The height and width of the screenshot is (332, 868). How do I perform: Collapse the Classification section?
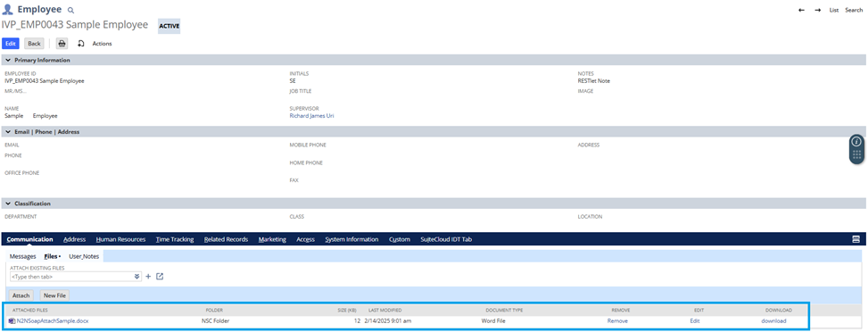click(8, 203)
